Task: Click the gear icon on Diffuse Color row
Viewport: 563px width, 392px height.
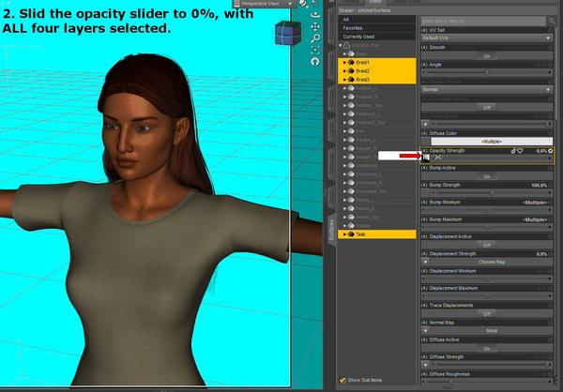Action: (551, 133)
